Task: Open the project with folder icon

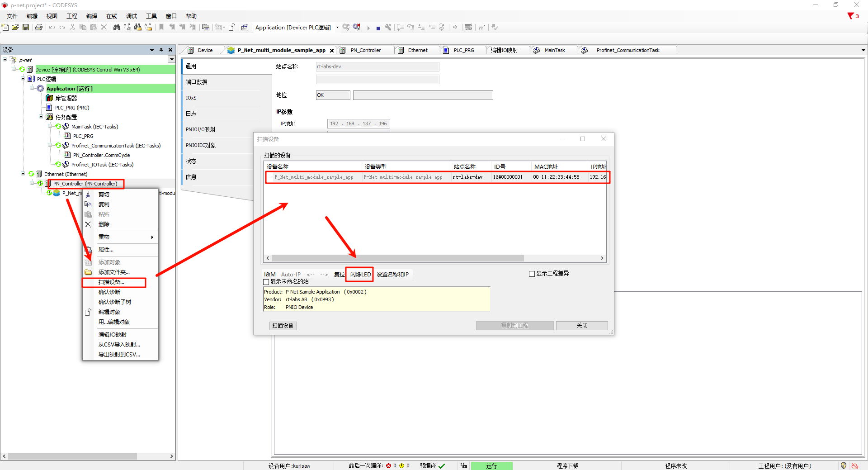Action: pos(15,27)
